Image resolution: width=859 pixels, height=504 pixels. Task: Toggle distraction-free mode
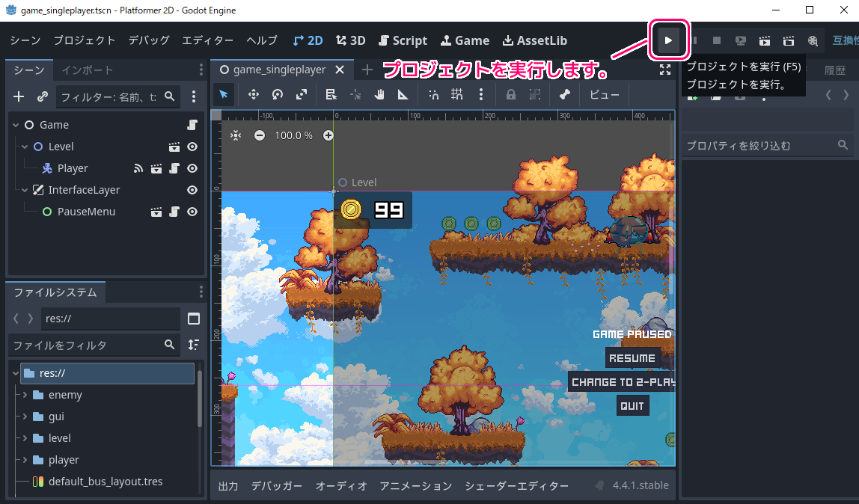665,70
